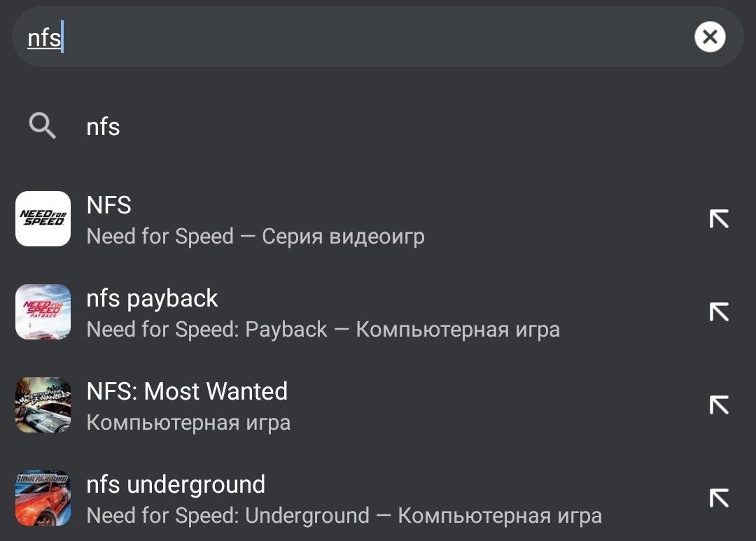Fill query using arrow beside NFS suggestion
Viewport: 756px width, 541px height.
[x=719, y=219]
